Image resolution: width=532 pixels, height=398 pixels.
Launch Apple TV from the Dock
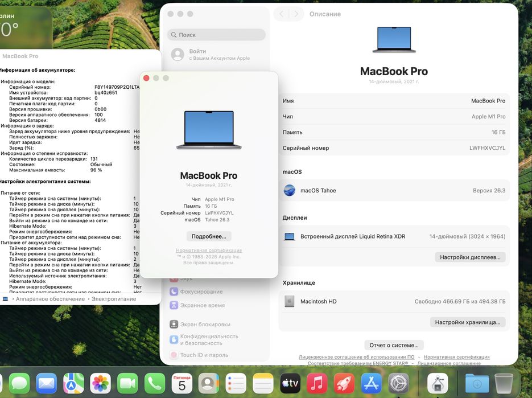(290, 383)
